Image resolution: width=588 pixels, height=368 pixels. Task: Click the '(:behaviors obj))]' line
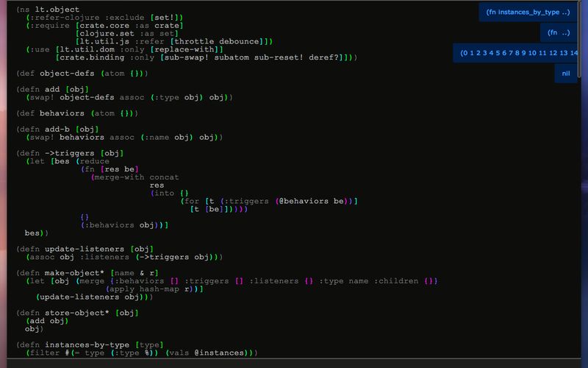tap(124, 225)
